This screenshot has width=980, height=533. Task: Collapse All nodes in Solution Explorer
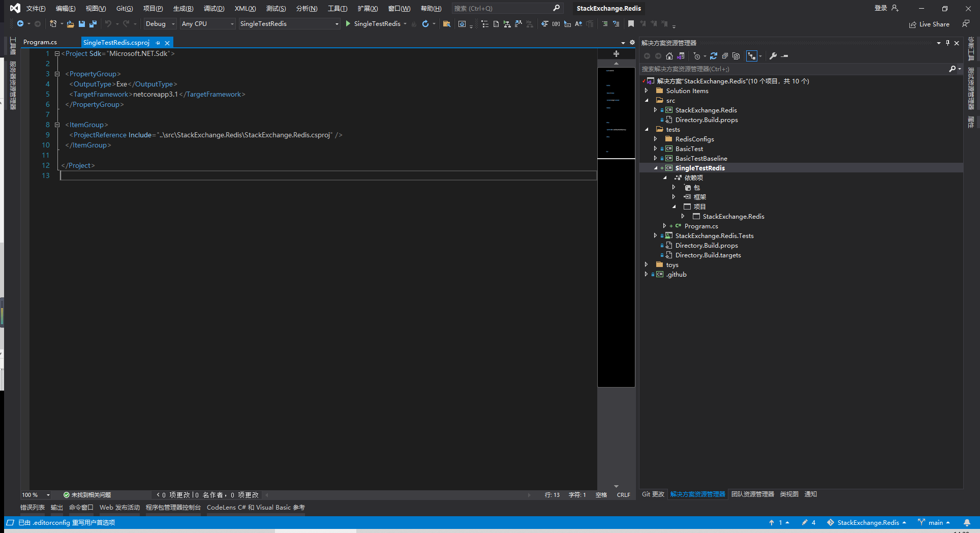(x=725, y=56)
